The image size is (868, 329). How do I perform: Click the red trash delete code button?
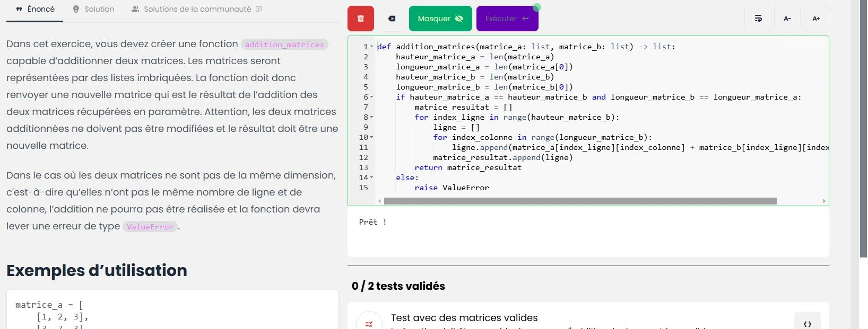[x=360, y=19]
